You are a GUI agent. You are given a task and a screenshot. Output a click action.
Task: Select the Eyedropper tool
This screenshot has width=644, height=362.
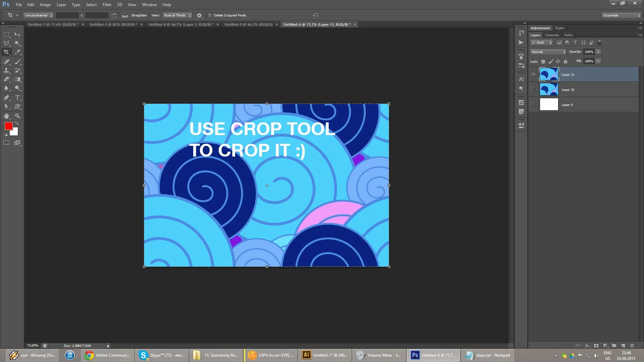(18, 52)
